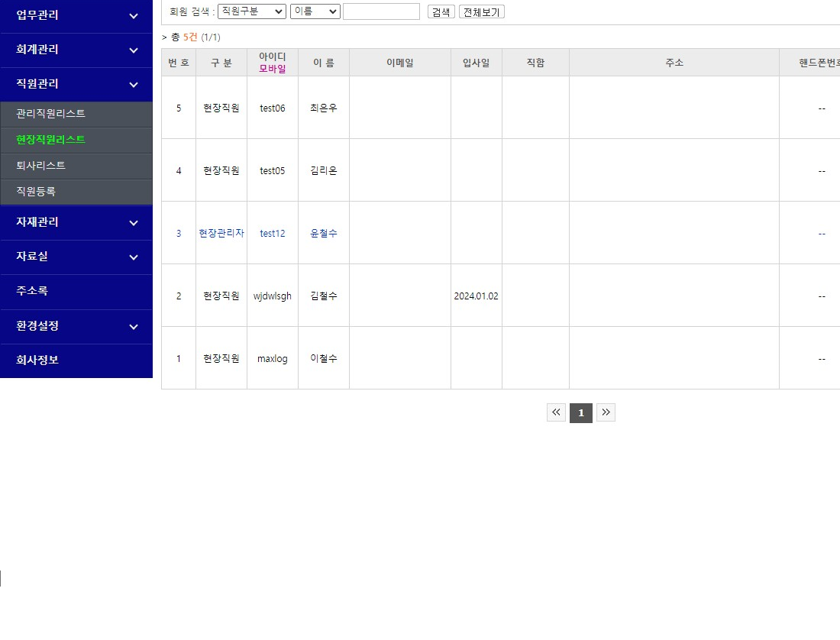
Task: Expand the 업무관리 menu chevron
Action: coord(134,16)
